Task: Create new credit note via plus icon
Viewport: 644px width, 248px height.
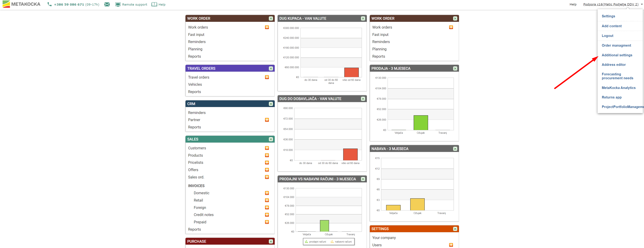Action: point(267,215)
